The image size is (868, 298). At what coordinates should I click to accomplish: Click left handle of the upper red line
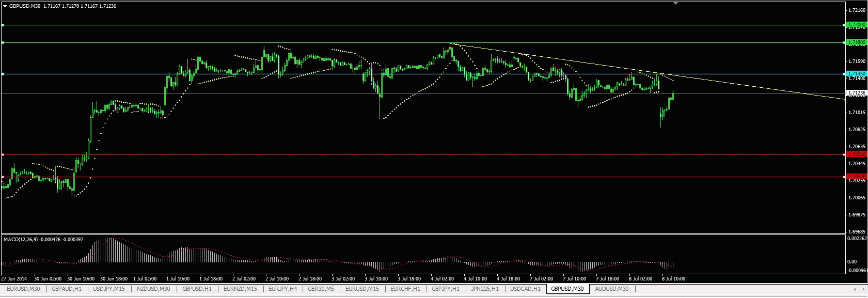[x=3, y=154]
